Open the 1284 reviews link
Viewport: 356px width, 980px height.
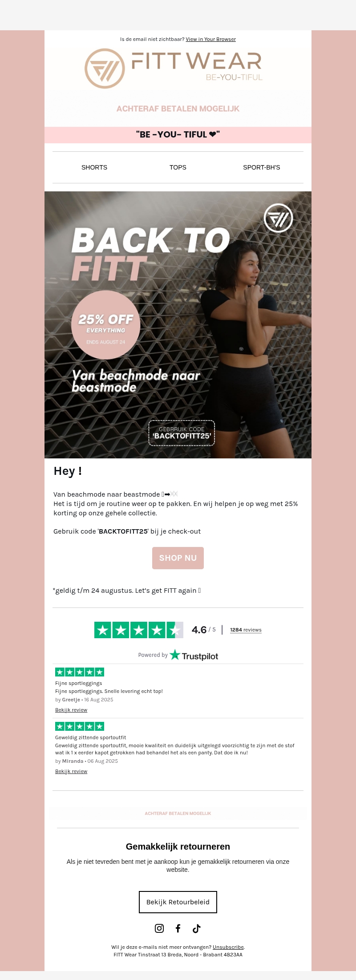(x=246, y=630)
